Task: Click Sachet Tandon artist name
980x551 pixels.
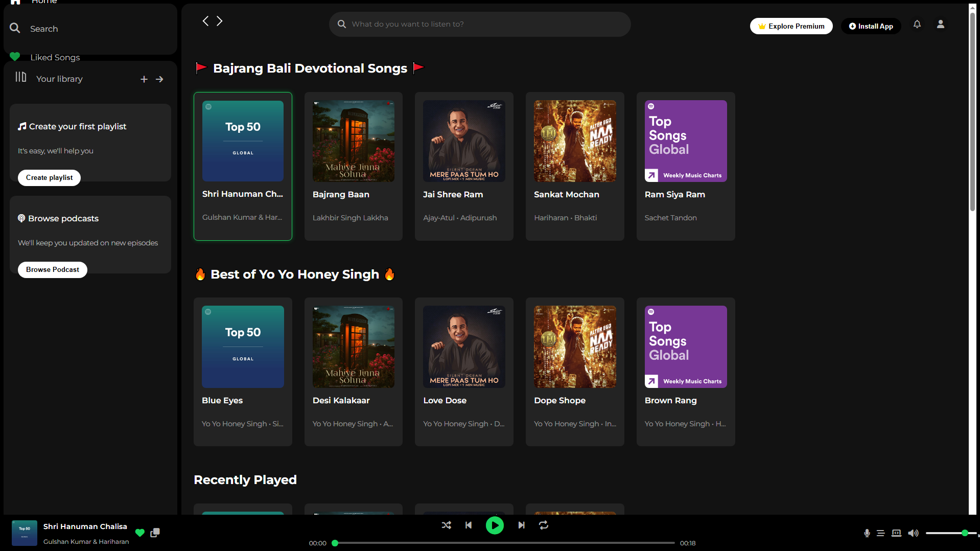Action: (x=671, y=218)
